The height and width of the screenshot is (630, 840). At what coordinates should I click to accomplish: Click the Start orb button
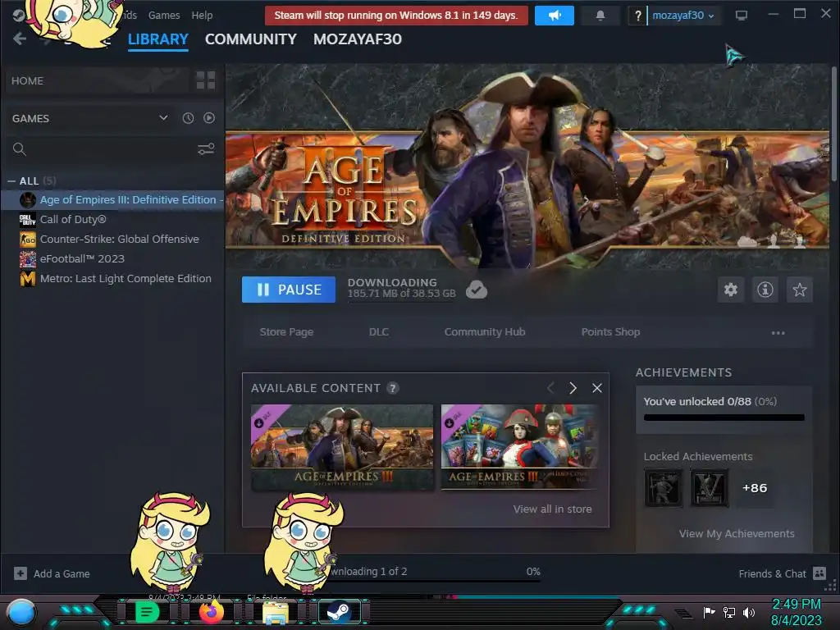tap(21, 612)
